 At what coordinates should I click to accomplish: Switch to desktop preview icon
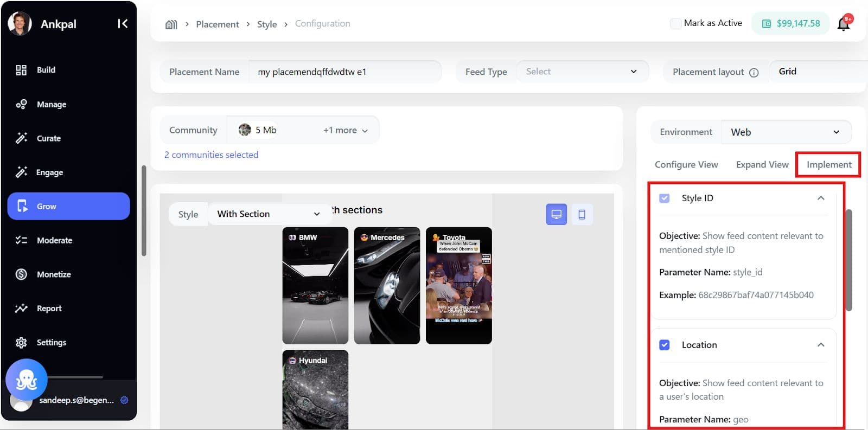(x=556, y=214)
